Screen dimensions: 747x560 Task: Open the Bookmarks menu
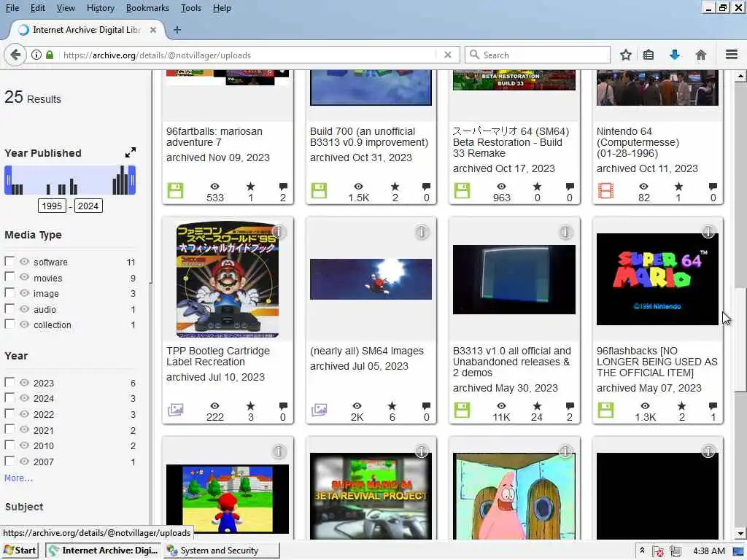pos(147,8)
